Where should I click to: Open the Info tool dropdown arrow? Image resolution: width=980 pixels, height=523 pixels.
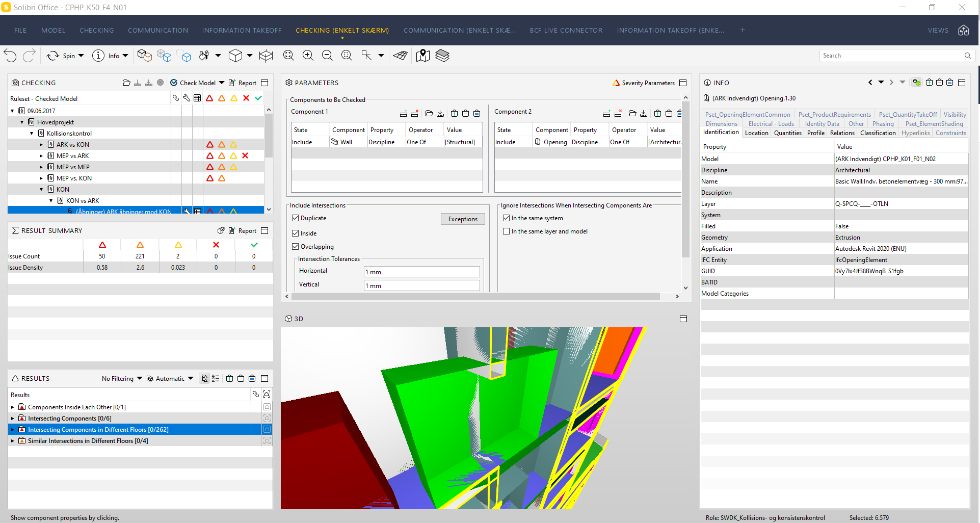tap(125, 56)
